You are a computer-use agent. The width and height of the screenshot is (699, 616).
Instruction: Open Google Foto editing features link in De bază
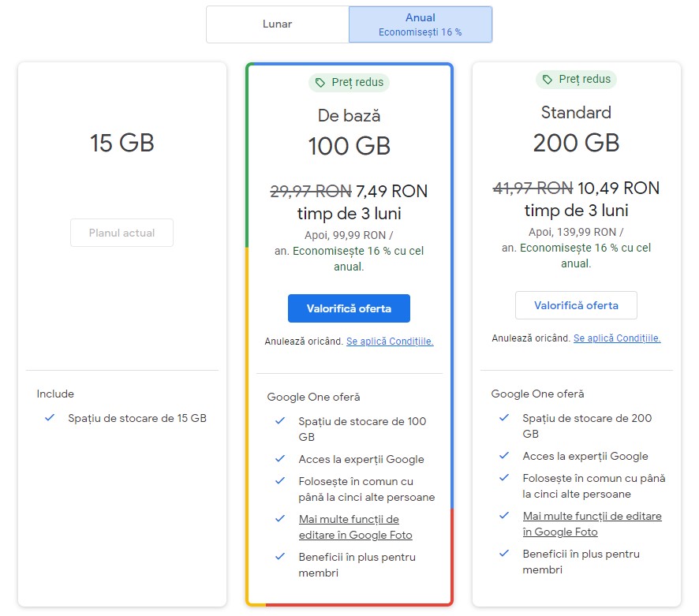pos(355,527)
